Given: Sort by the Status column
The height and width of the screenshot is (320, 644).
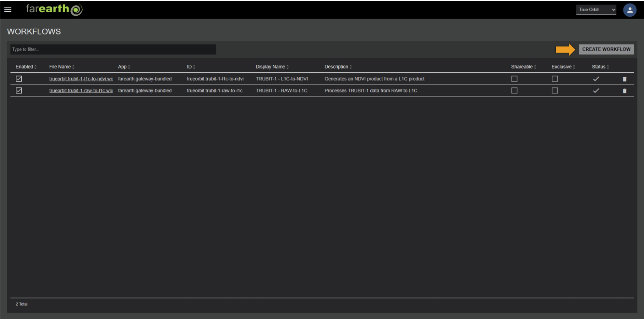Looking at the screenshot, I should (600, 67).
